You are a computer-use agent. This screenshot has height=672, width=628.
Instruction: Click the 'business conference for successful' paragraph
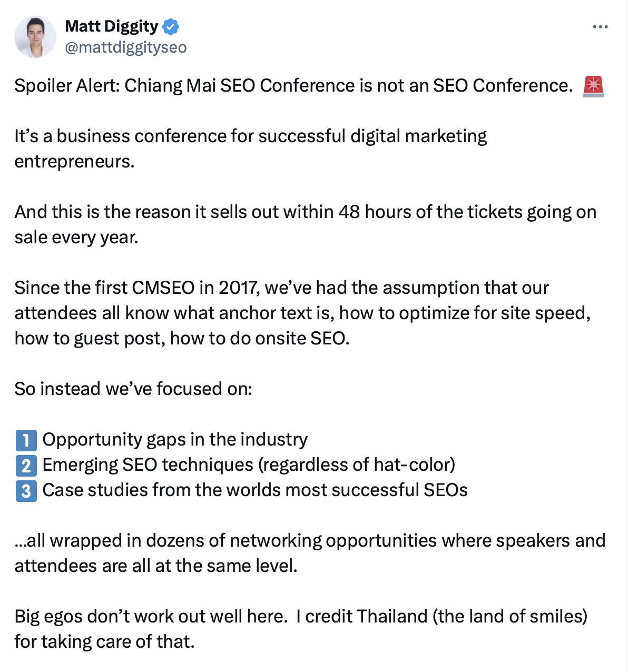point(251,149)
